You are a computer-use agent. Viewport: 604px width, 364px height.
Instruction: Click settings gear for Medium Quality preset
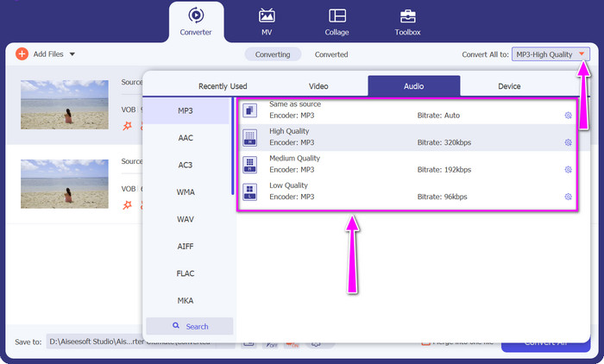pyautogui.click(x=568, y=170)
